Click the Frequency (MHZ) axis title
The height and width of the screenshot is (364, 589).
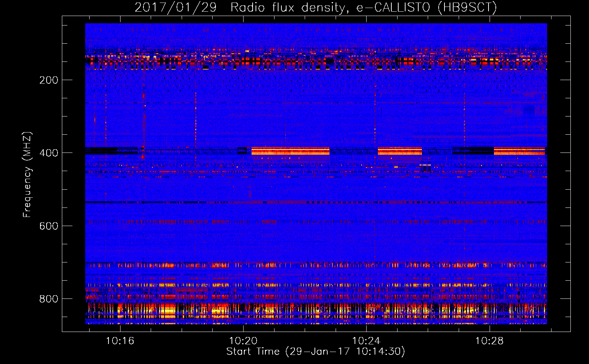tap(27, 174)
